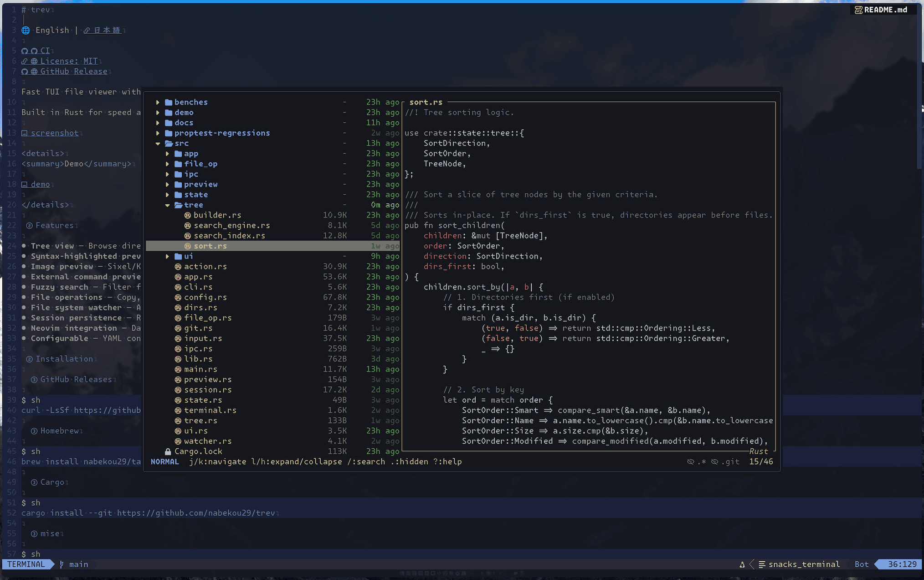924x580 pixels.
Task: Toggle the .git ignore visibility eye icon
Action: (x=715, y=462)
